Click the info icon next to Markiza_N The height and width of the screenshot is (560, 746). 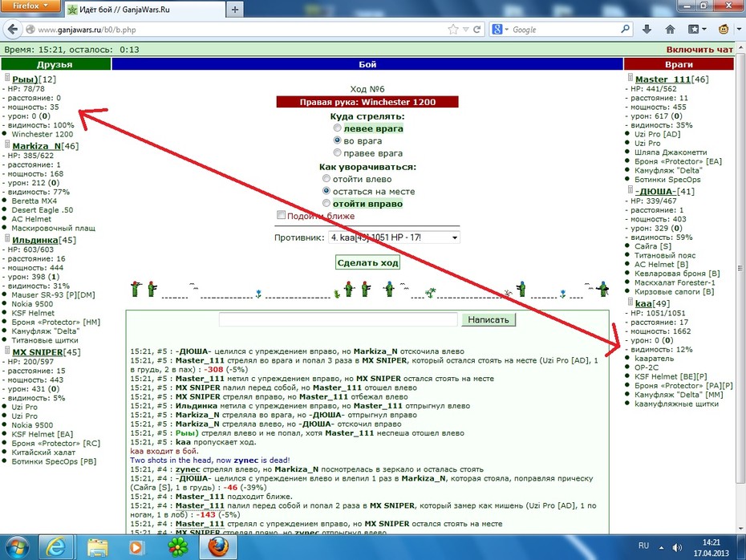[x=7, y=144]
